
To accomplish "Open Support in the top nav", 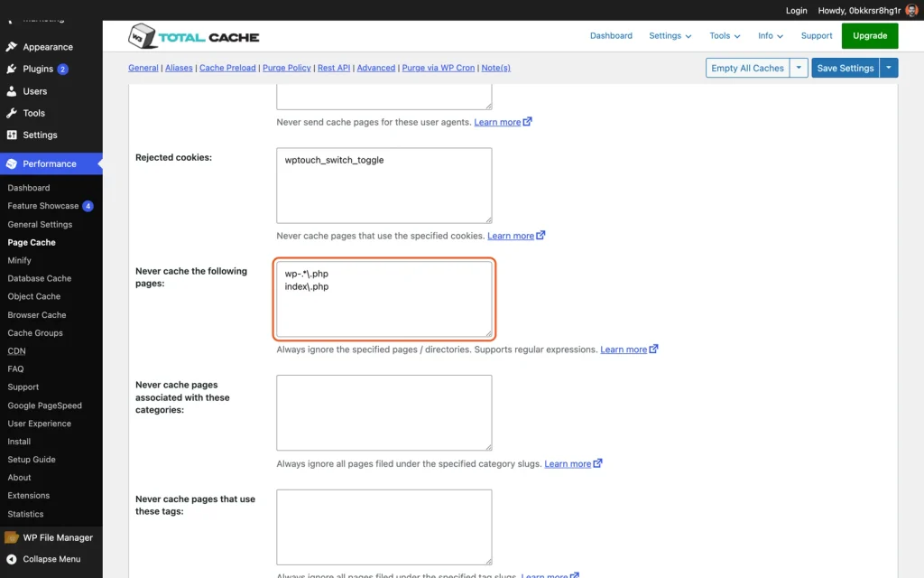I will [x=816, y=36].
